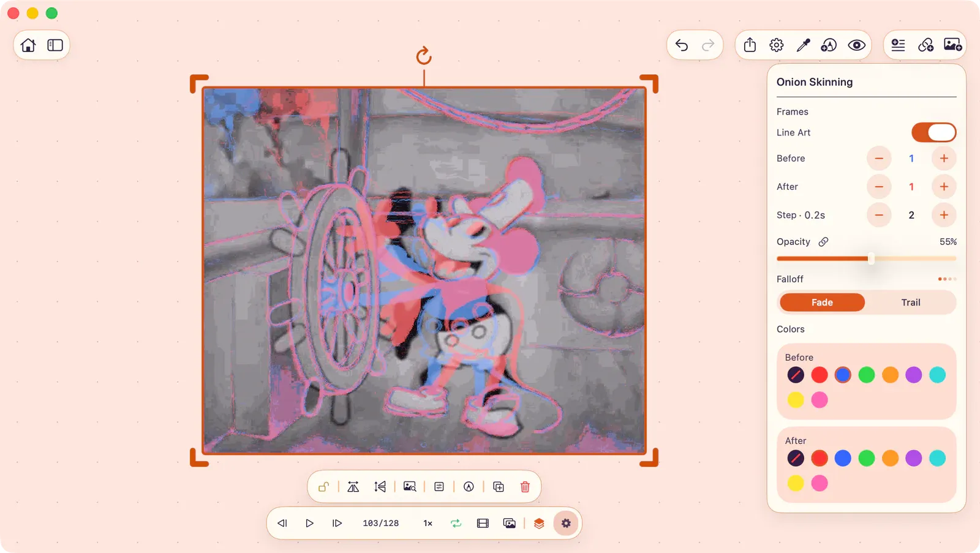Toggle the lock on the selected image

pos(323,487)
